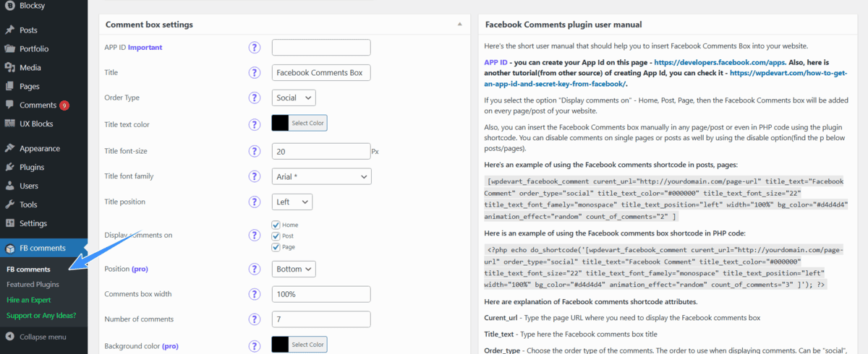This screenshot has height=354, width=868.
Task: Open the Order Type Social dropdown
Action: tap(294, 98)
